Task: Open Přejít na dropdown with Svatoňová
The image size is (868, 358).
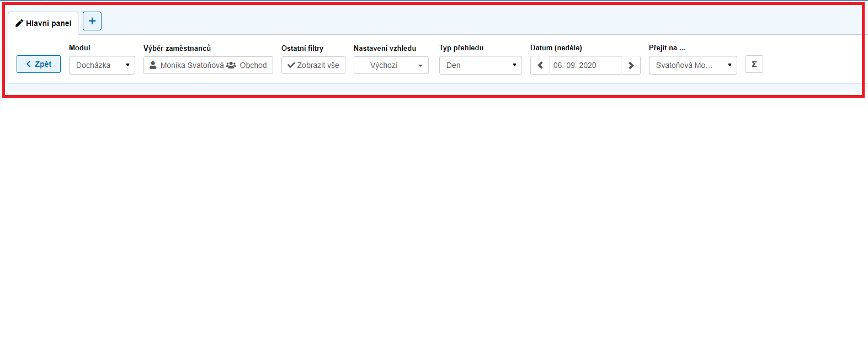Action: (693, 65)
